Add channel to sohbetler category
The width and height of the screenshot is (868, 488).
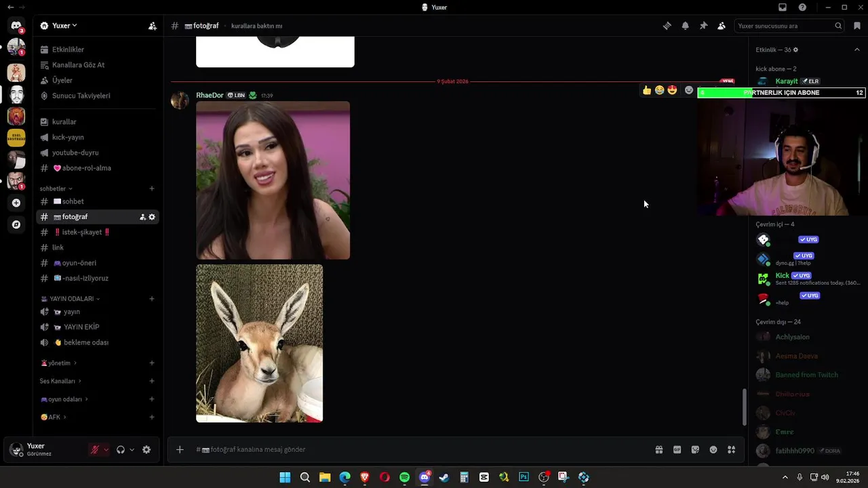152,188
